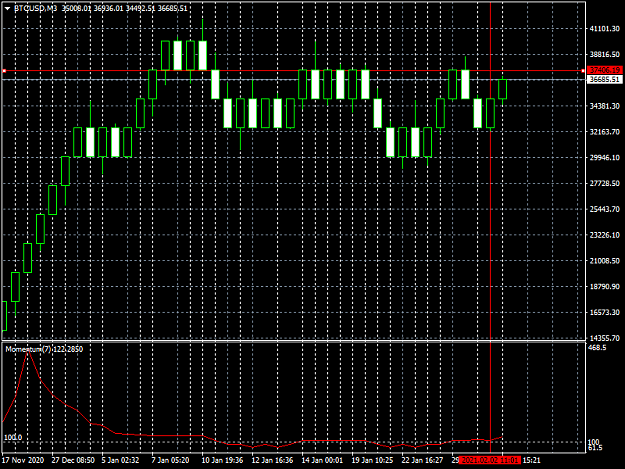Click the 14 Jan 00:01 time axis label
The image size is (625, 469).
[x=322, y=460]
